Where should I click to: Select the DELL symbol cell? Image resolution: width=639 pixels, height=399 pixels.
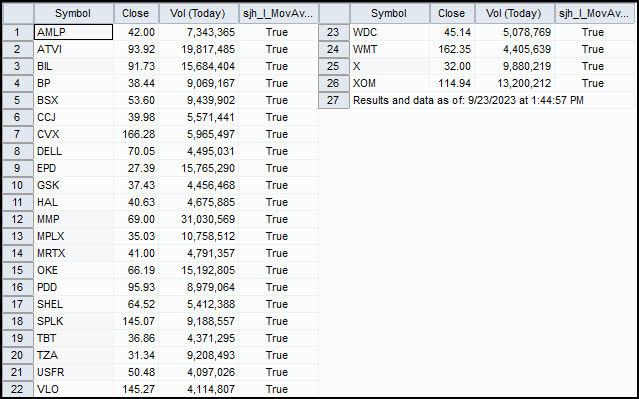(x=73, y=151)
